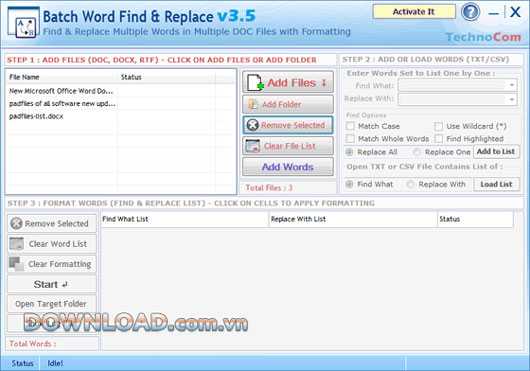Minimize the application window
Viewport: 530px width, 371px height.
pos(493,14)
